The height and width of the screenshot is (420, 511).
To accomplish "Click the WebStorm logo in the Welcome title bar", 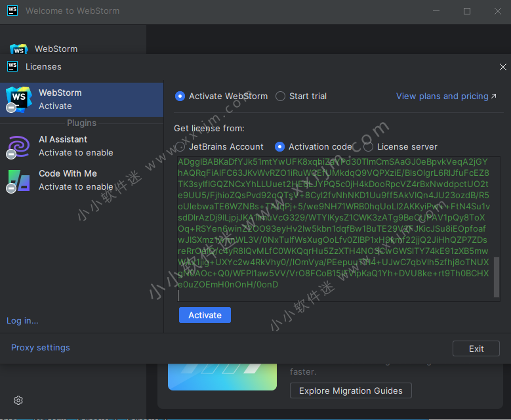I will click(x=12, y=11).
